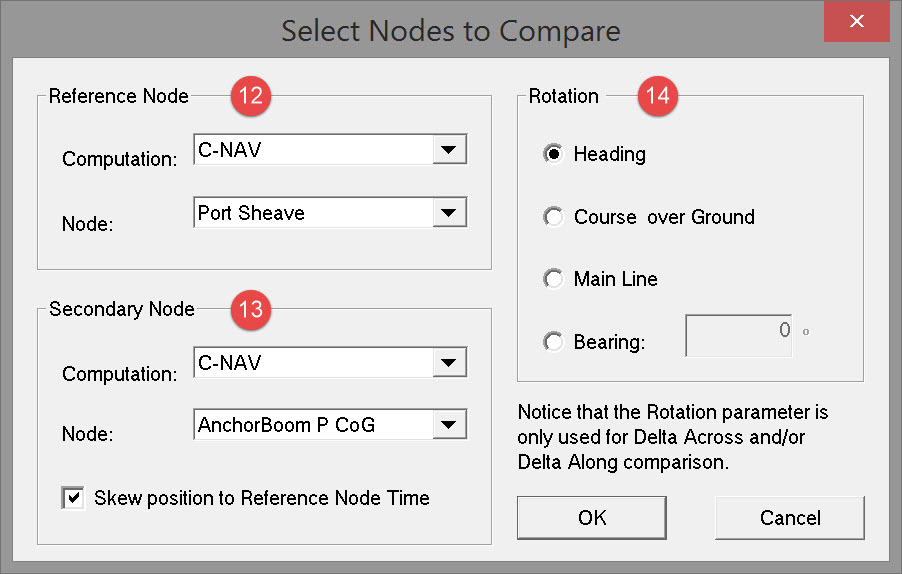This screenshot has width=902, height=574.
Task: Click the Rotation parameter notice text
Action: [x=674, y=437]
